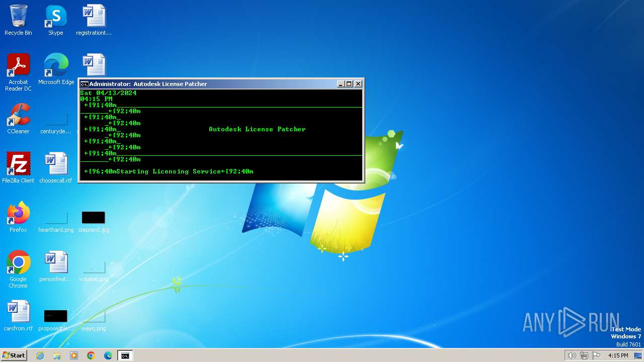Viewport: 644px width, 362px height.
Task: Launch Skype from the desktop
Action: click(x=55, y=20)
